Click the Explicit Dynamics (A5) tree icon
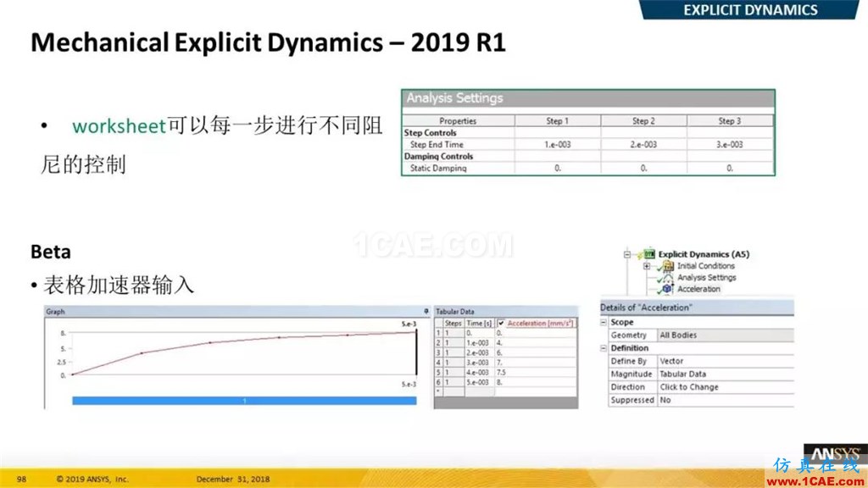 click(648, 254)
